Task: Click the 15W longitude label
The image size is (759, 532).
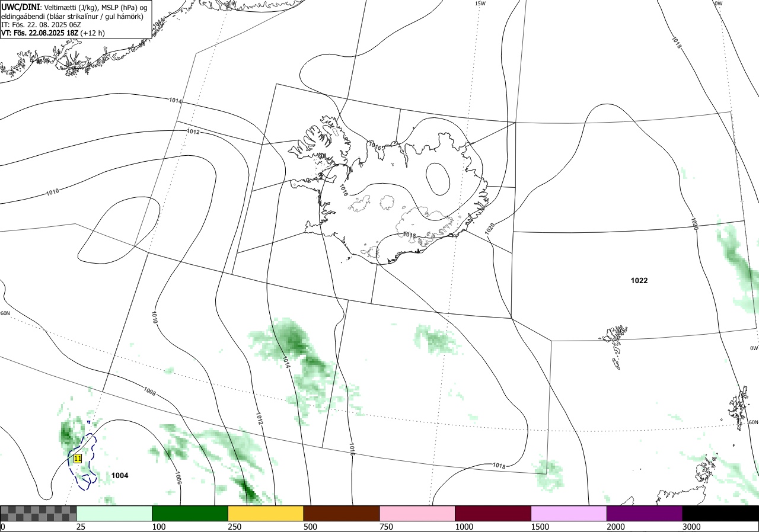Action: (480, 4)
